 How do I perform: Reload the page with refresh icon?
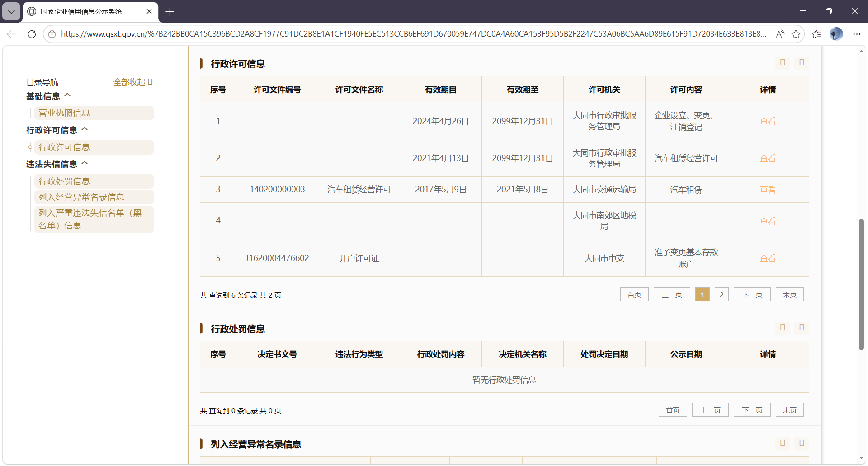pyautogui.click(x=32, y=34)
